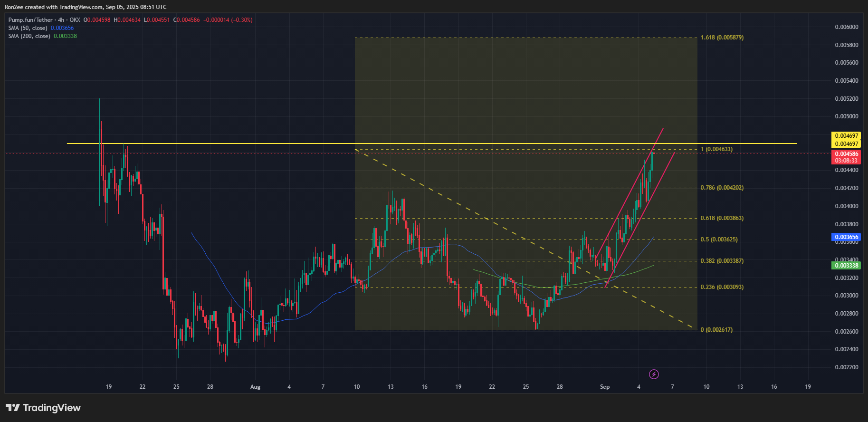Click the SMA (200, close) legend entry

(x=29, y=36)
